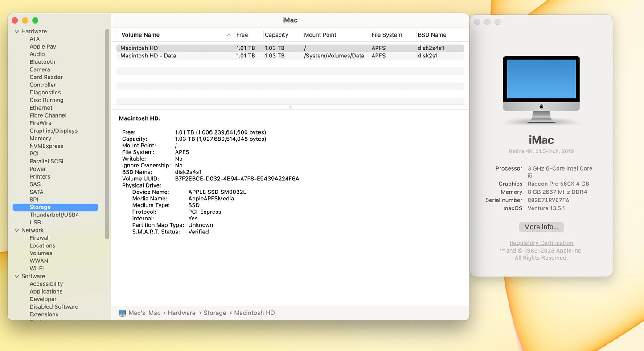Screen dimensions: 644x351
Task: Click the More Info... button
Action: click(x=541, y=227)
